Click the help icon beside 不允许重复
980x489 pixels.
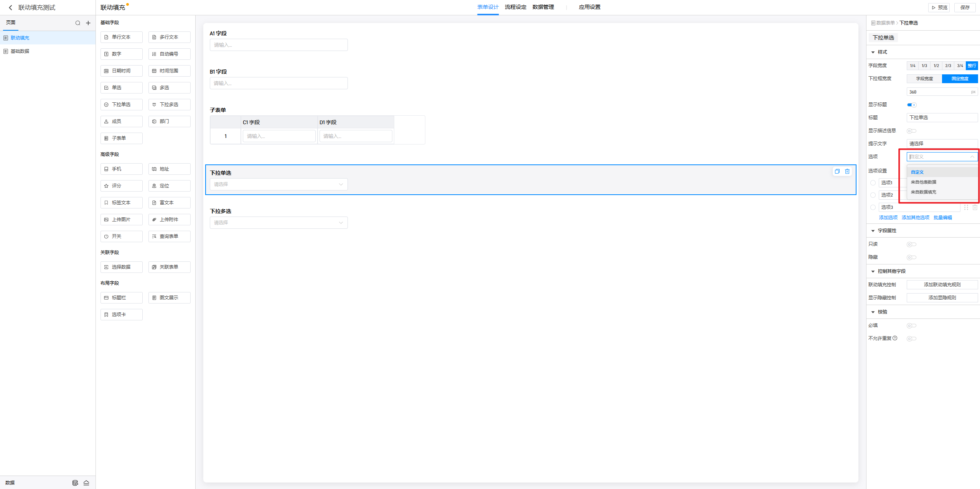[894, 338]
